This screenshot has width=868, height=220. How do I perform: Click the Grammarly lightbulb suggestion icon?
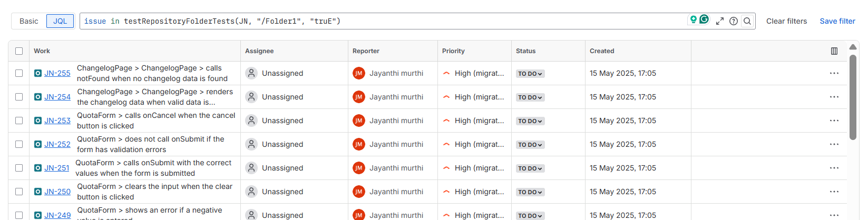[694, 19]
